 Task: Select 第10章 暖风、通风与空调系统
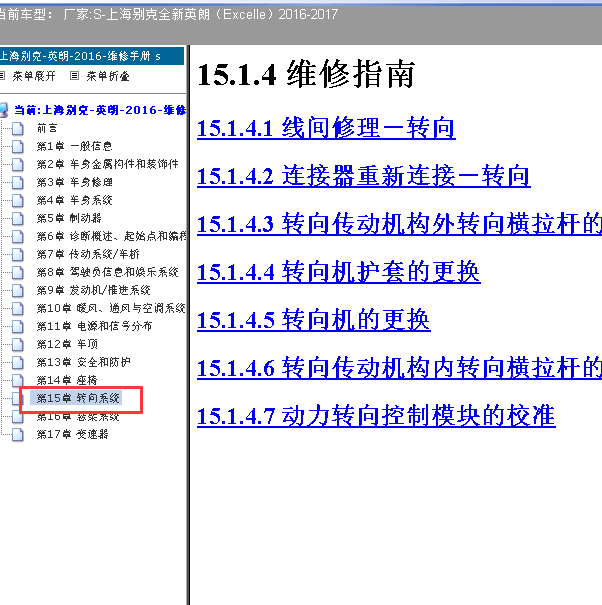pos(111,308)
